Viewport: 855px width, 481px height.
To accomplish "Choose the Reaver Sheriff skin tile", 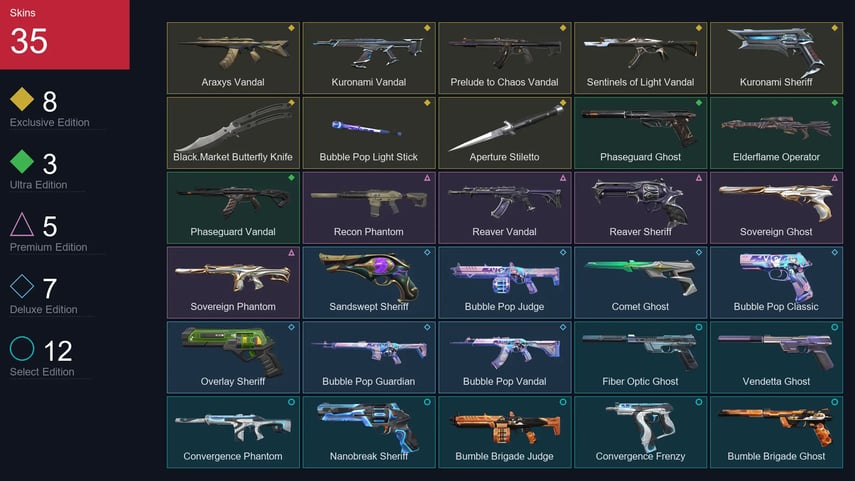I will coord(640,207).
